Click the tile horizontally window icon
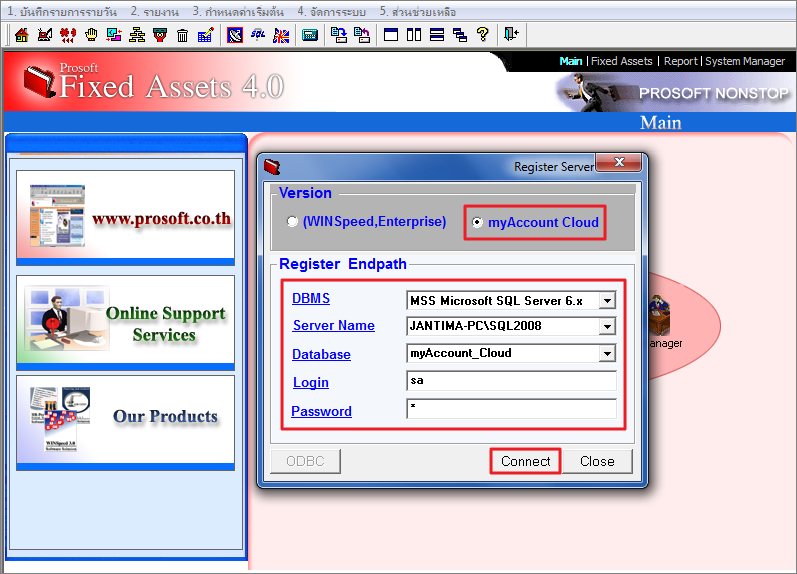This screenshot has height=574, width=797. (437, 35)
